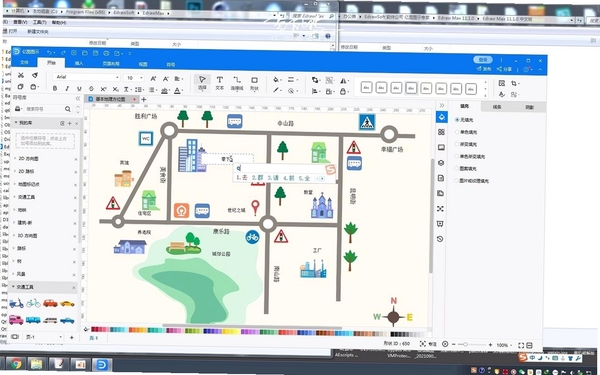Activate the Format Painter brush icon
This screenshot has width=600, height=375.
[x=35, y=75]
